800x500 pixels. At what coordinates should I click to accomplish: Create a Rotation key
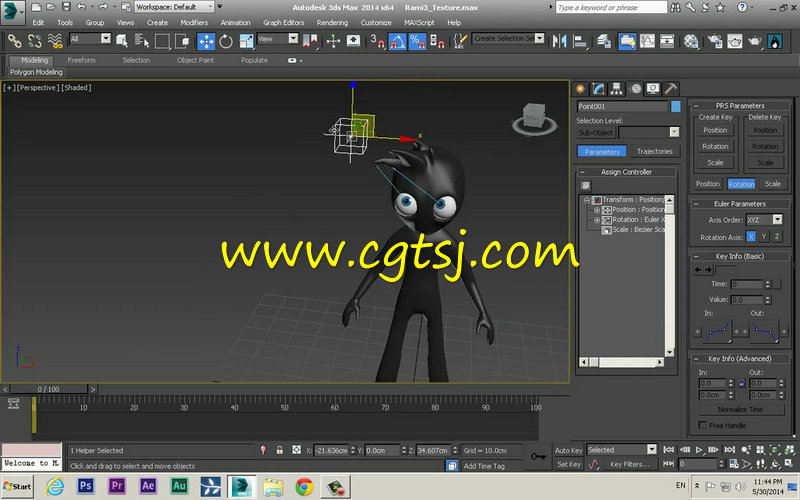pyautogui.click(x=715, y=146)
